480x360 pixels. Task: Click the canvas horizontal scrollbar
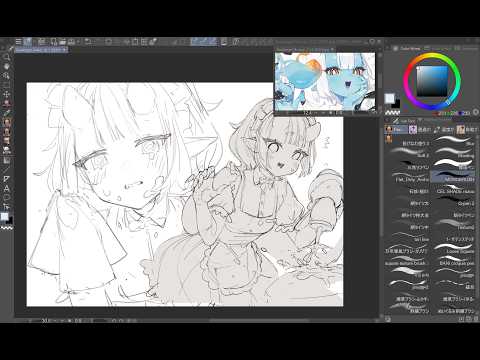tap(260, 321)
